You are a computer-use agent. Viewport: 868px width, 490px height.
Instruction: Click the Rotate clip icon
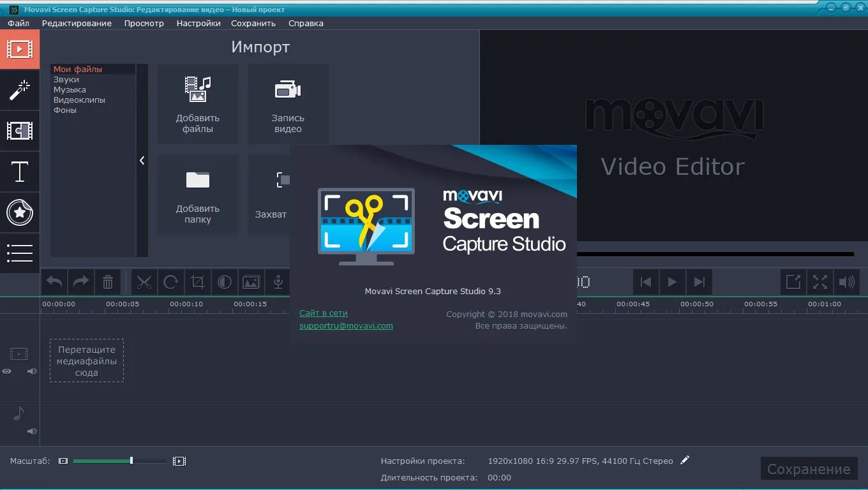[x=170, y=282]
